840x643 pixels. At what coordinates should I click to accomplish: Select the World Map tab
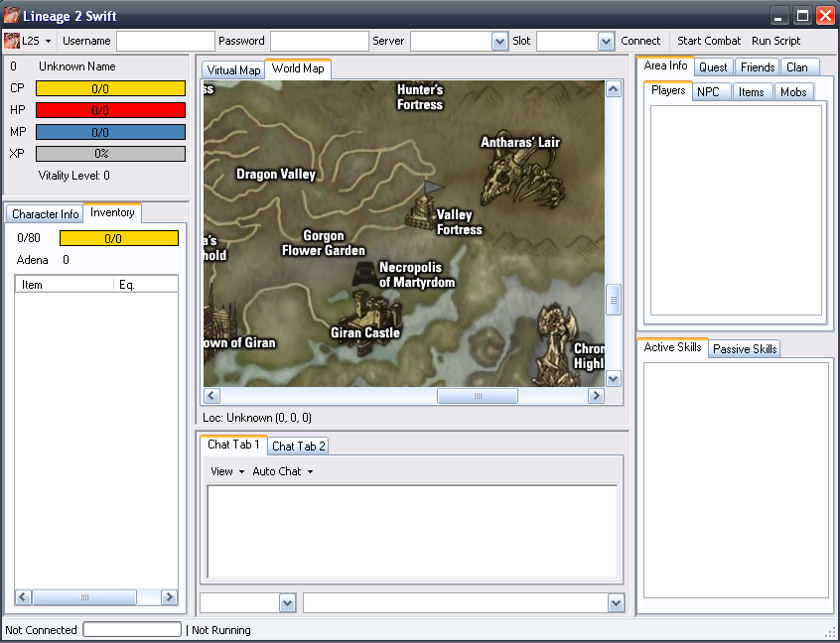click(298, 68)
